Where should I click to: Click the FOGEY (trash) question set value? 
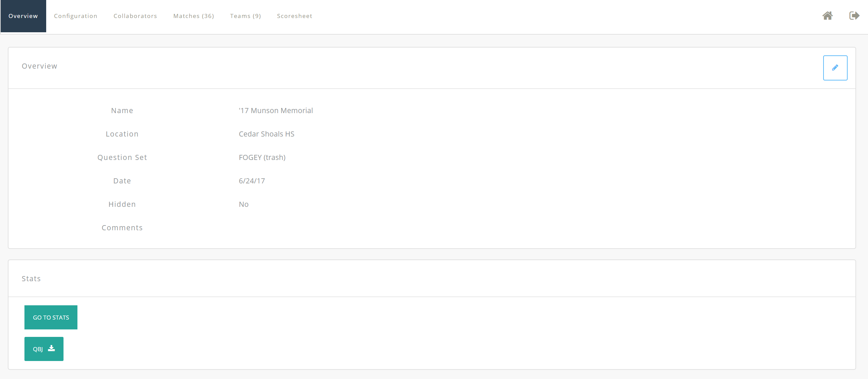click(262, 158)
